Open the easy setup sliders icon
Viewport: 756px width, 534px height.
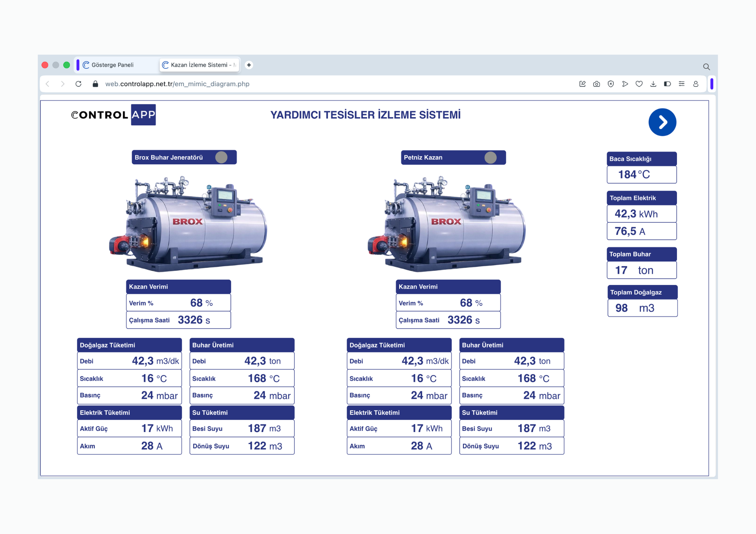coord(682,84)
